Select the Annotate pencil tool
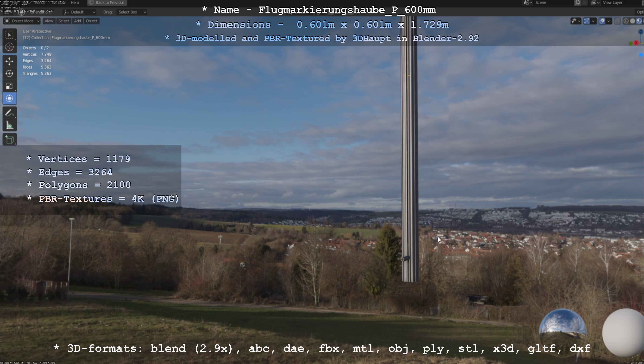This screenshot has height=364, width=644. pyautogui.click(x=9, y=113)
